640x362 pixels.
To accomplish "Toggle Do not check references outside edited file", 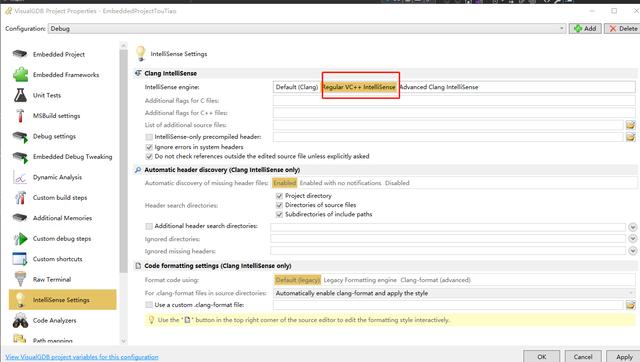I will click(x=149, y=156).
